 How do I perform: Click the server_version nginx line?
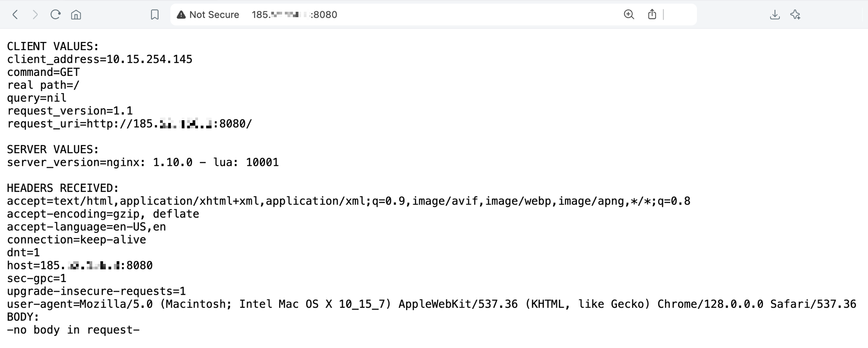click(x=143, y=163)
